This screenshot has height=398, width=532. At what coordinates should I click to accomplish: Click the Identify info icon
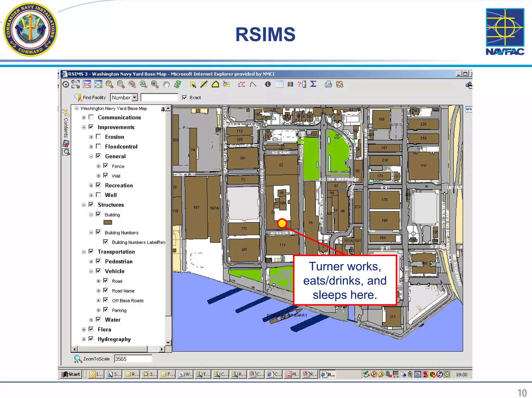coord(268,84)
